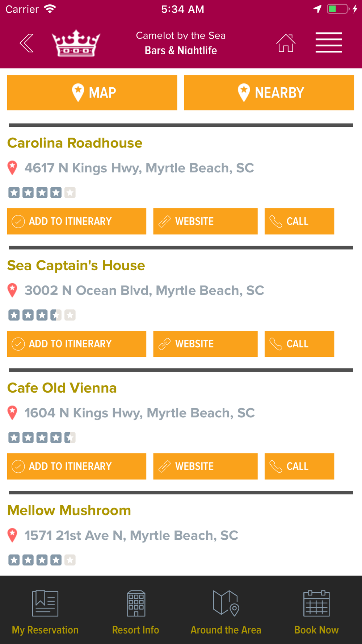This screenshot has width=362, height=644.
Task: Open the hamburger menu
Action: click(328, 43)
